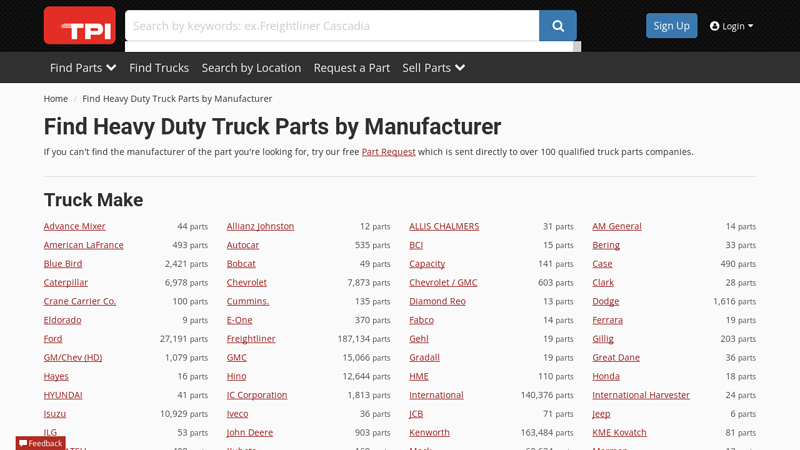Open HYUNDAI parts
The image size is (800, 450).
(63, 395)
